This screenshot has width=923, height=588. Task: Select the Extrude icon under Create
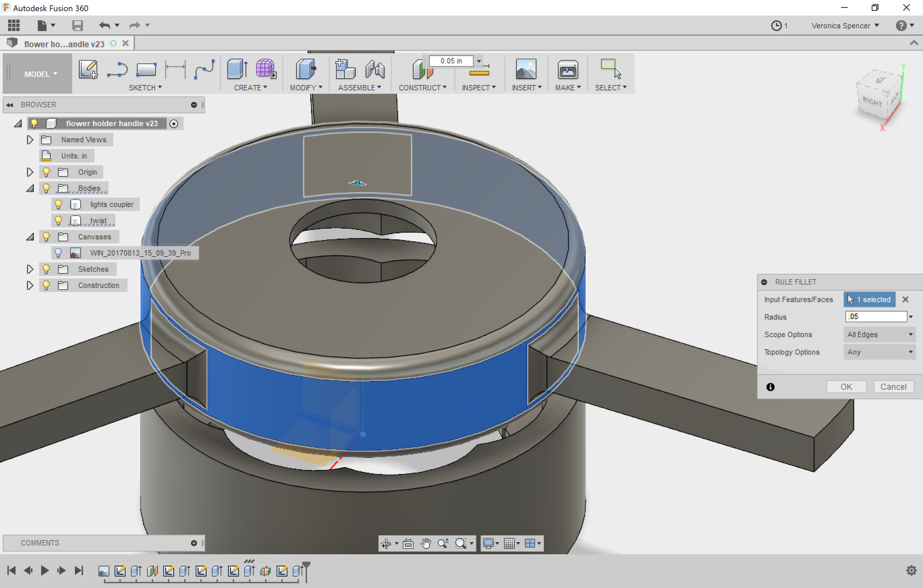pyautogui.click(x=236, y=70)
